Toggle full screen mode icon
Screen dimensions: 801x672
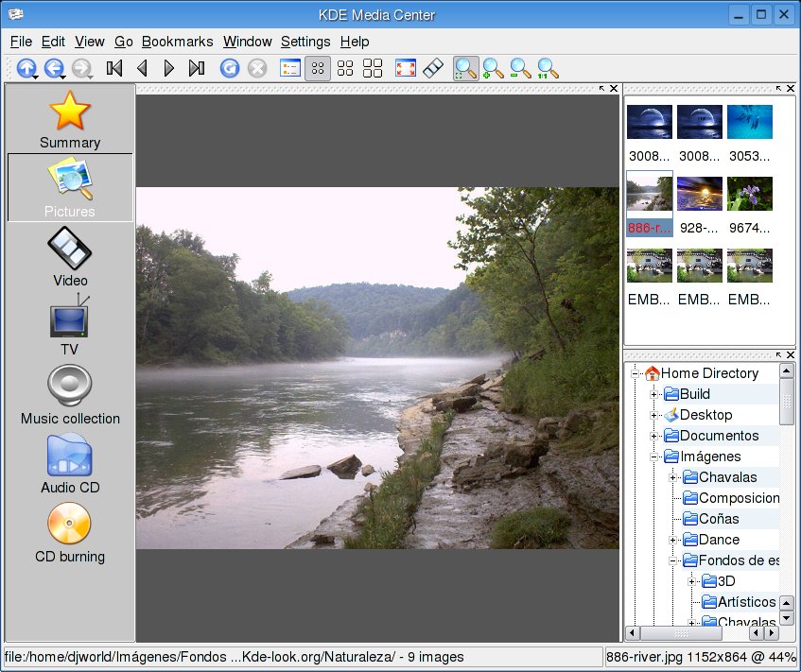[x=406, y=68]
